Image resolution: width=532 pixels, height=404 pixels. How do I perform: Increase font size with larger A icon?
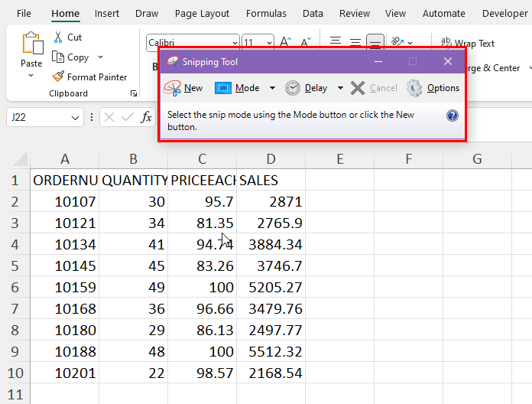coord(286,42)
